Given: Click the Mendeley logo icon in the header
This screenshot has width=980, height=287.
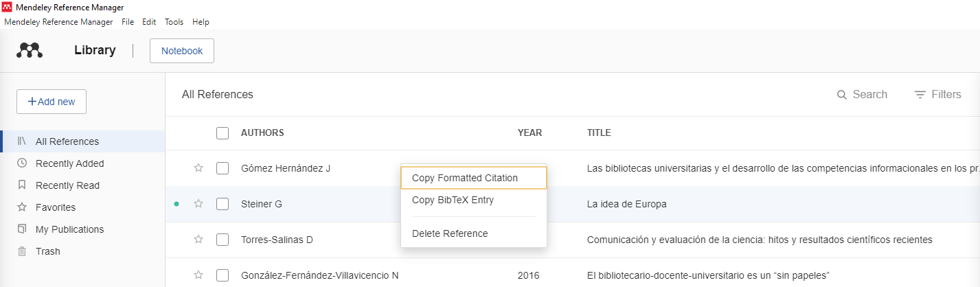Looking at the screenshot, I should [30, 50].
